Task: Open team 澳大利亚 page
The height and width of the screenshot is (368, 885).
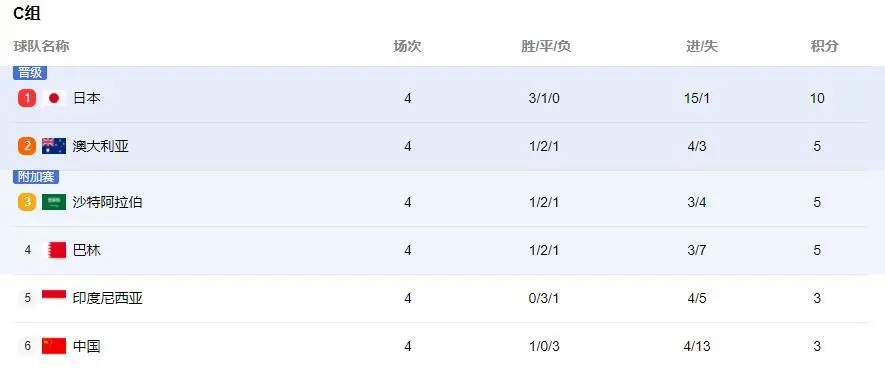Action: click(x=100, y=146)
